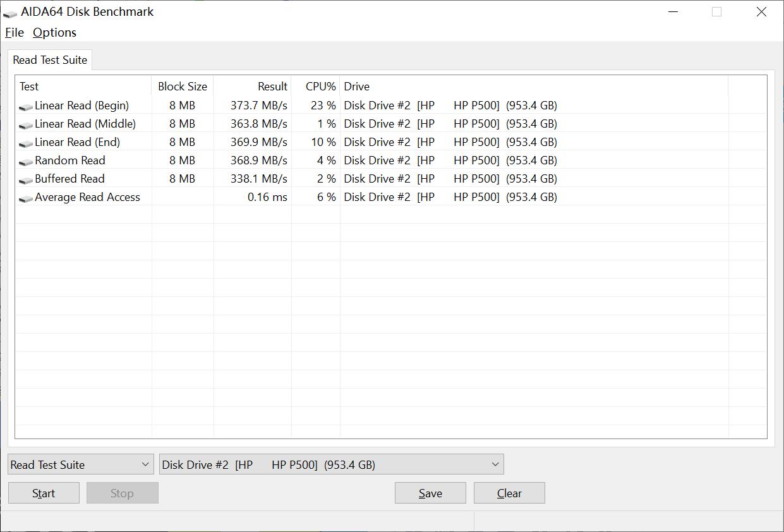This screenshot has height=532, width=784.
Task: Click the 8 MB block size for Buffered Read
Action: pyautogui.click(x=182, y=178)
